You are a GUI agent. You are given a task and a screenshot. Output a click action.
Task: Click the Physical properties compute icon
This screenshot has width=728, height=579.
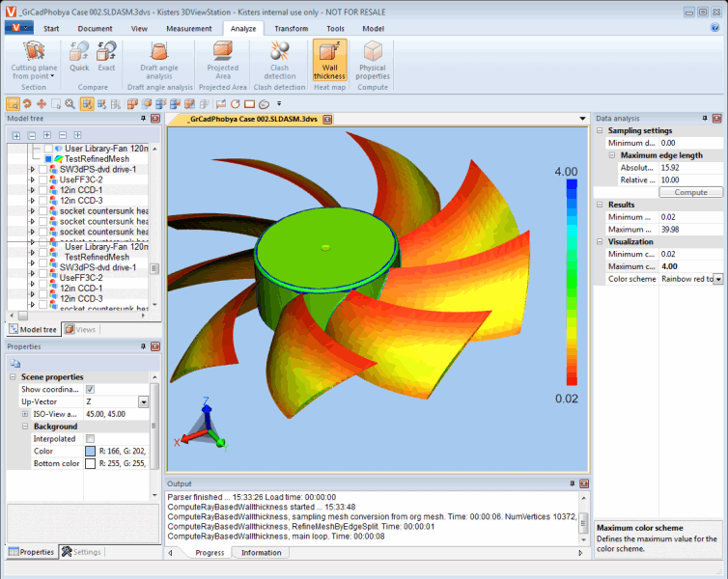[x=372, y=60]
